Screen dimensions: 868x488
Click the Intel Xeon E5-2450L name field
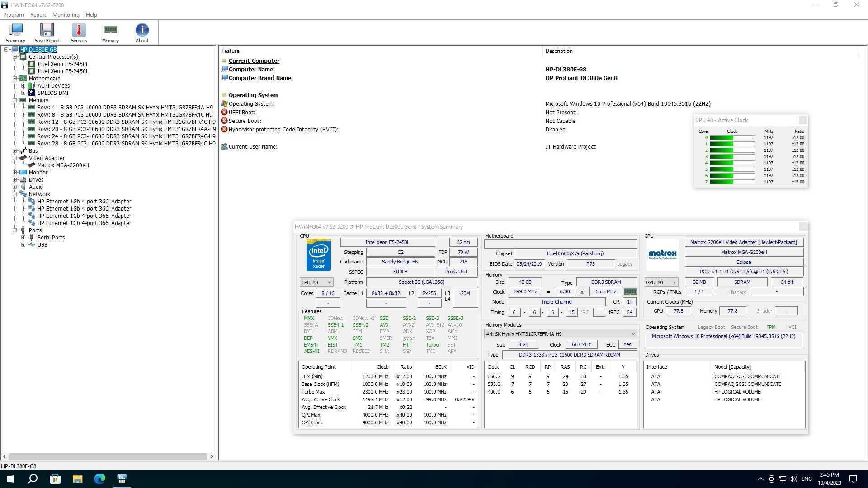click(x=387, y=243)
